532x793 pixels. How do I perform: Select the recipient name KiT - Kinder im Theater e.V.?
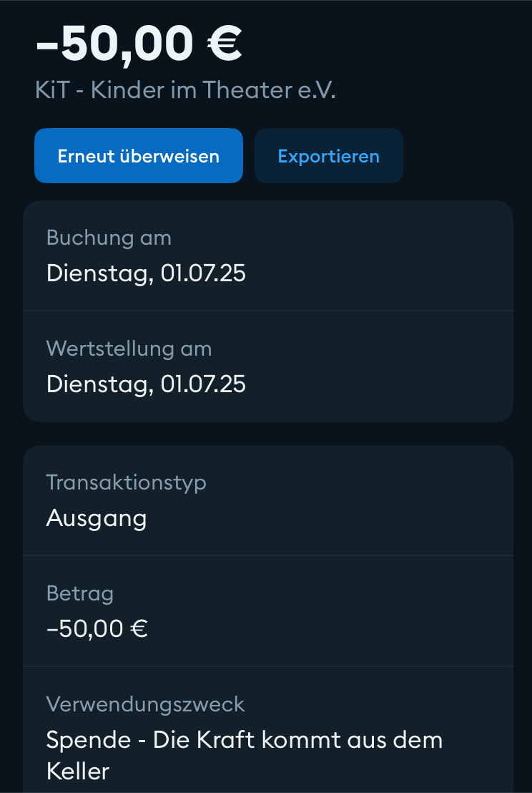pyautogui.click(x=185, y=90)
